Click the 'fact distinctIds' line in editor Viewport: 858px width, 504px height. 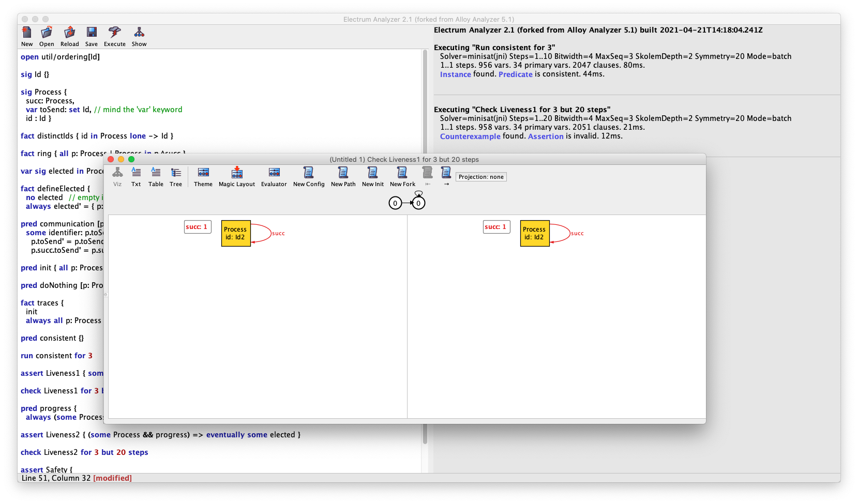coord(97,136)
